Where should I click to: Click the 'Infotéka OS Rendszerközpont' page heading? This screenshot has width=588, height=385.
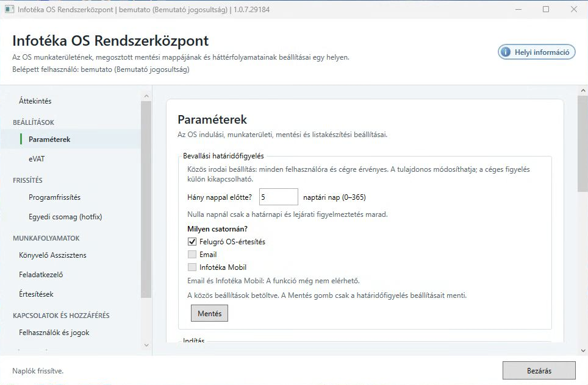pyautogui.click(x=110, y=40)
